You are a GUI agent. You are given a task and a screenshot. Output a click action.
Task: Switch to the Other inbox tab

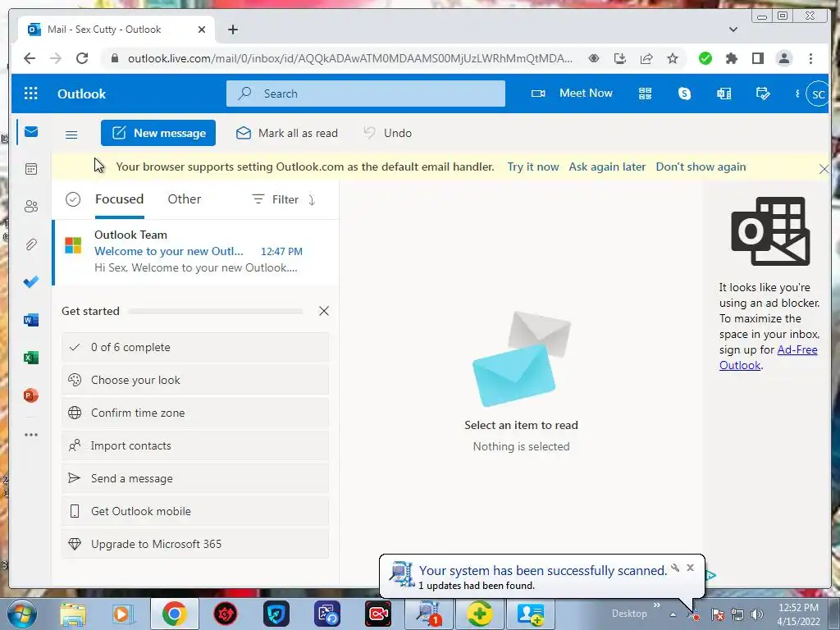tap(185, 199)
